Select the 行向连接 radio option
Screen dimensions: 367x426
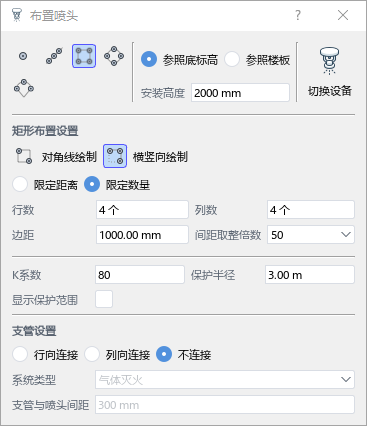click(x=20, y=354)
